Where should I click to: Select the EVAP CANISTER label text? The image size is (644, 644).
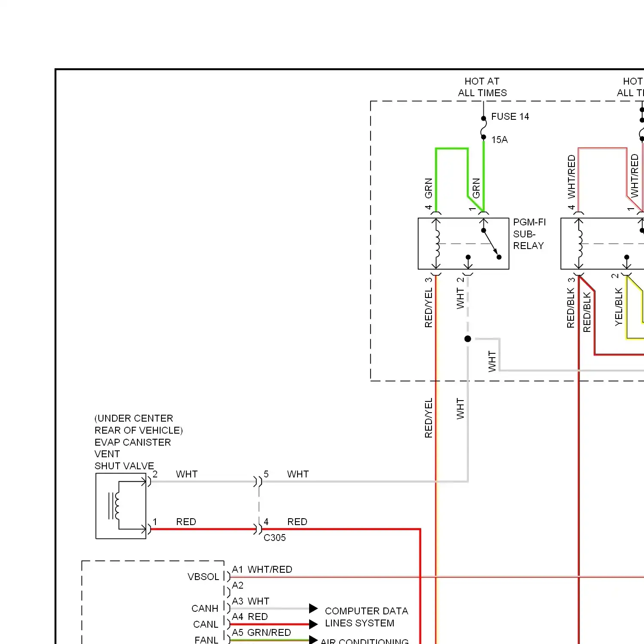point(133,442)
